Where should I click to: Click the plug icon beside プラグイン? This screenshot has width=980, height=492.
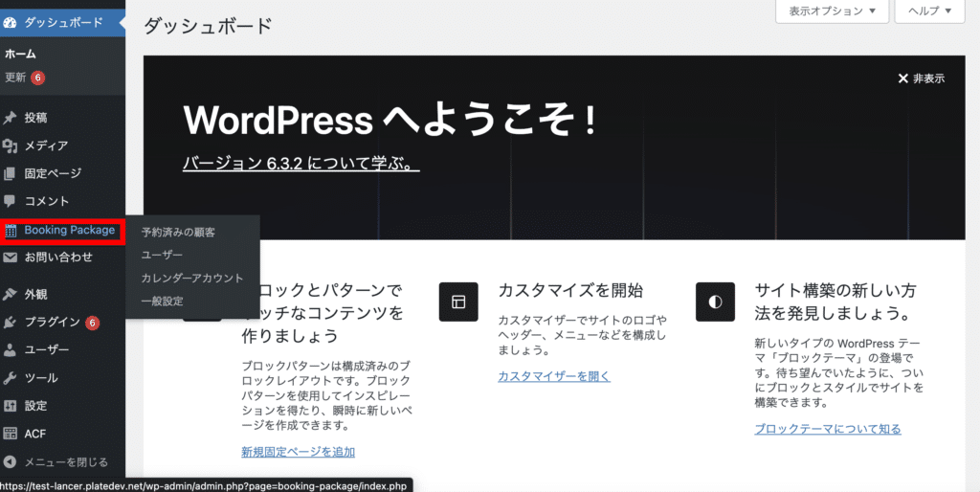(11, 323)
